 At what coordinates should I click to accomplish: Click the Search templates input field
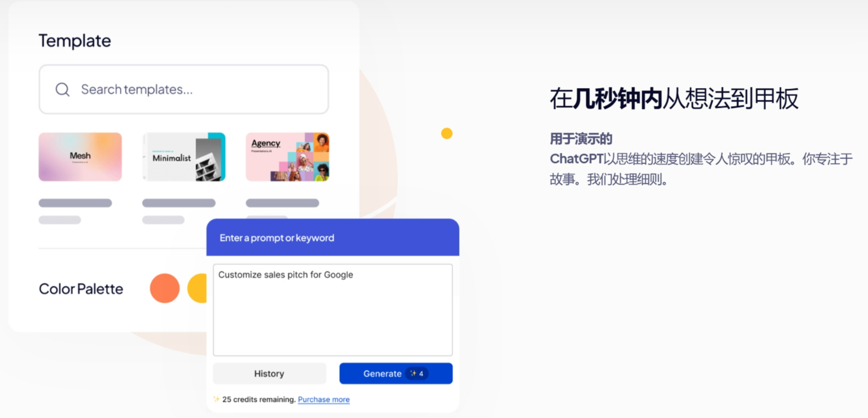(184, 89)
